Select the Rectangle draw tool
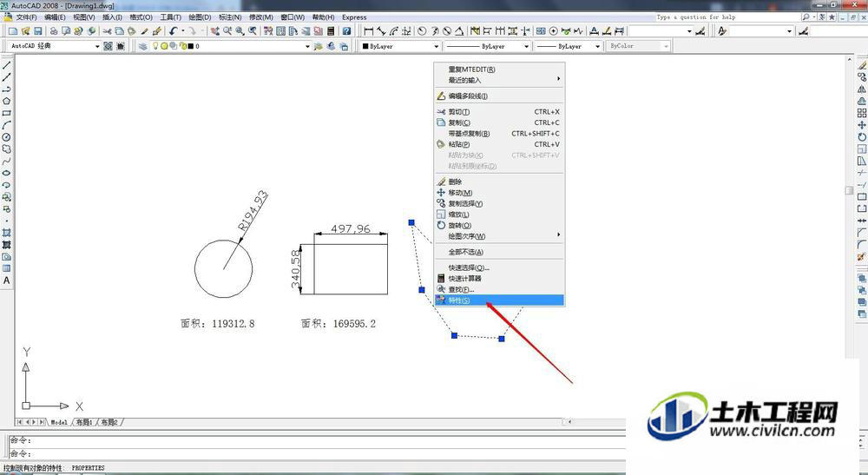Viewport: 868px width, 475px height. [x=7, y=113]
